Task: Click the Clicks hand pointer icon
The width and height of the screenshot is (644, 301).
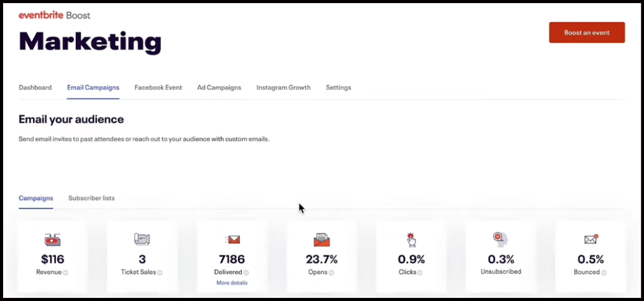Action: tap(411, 240)
